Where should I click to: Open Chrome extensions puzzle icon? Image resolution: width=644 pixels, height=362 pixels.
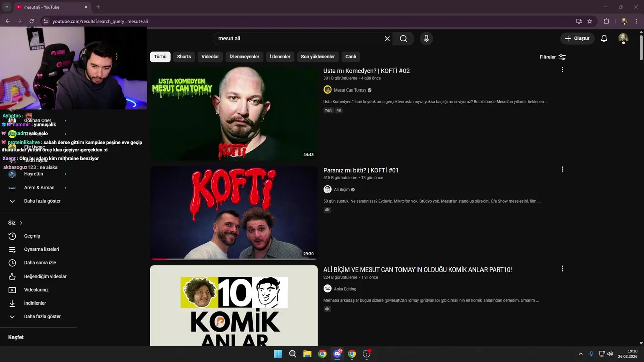(x=606, y=21)
